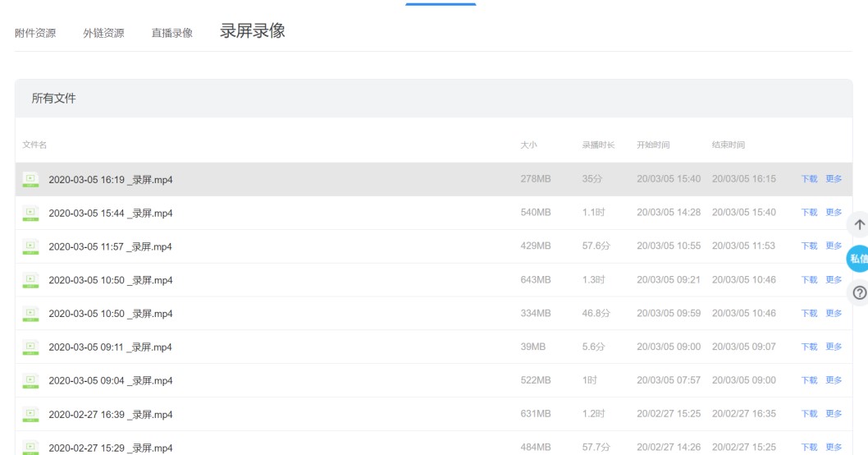Click the scroll-to-top arrow icon
868x455 pixels.
859,225
